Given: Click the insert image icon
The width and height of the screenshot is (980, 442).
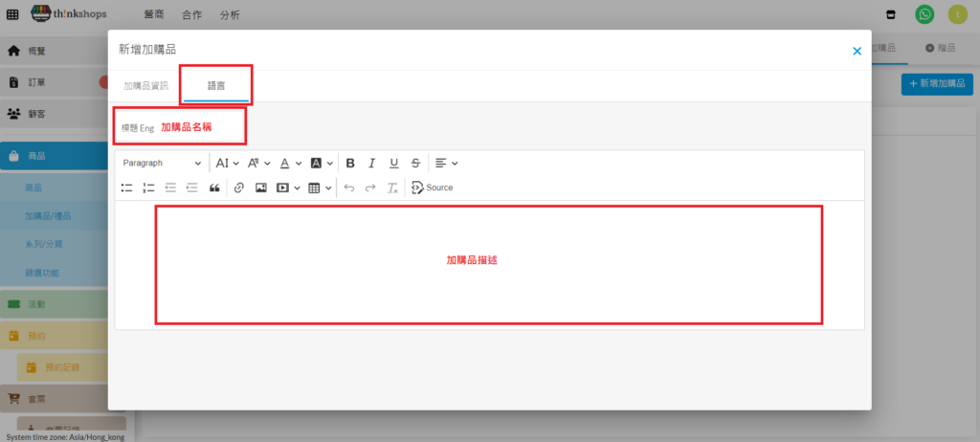Looking at the screenshot, I should pos(260,188).
